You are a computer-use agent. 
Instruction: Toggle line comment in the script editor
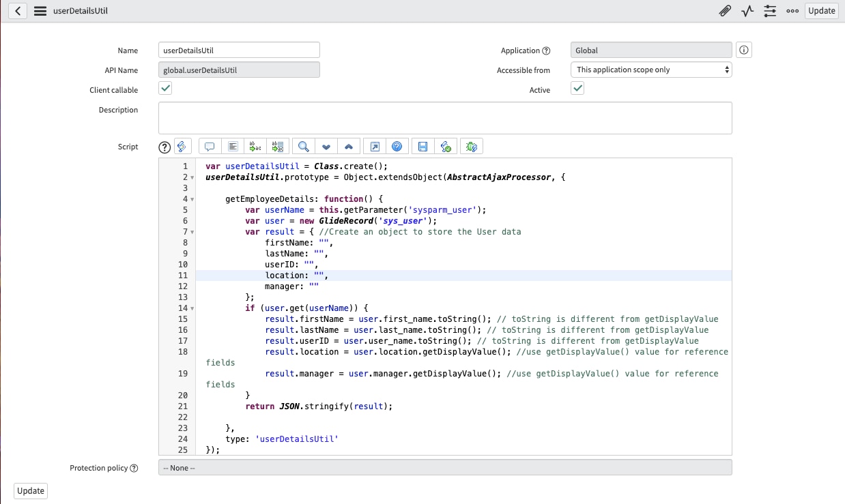210,146
